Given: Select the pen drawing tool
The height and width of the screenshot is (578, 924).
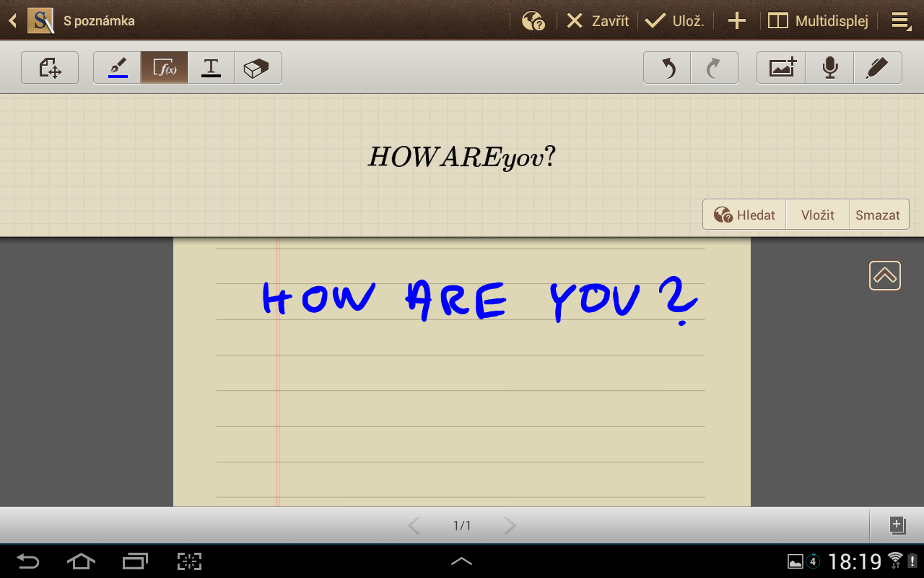Looking at the screenshot, I should [118, 68].
